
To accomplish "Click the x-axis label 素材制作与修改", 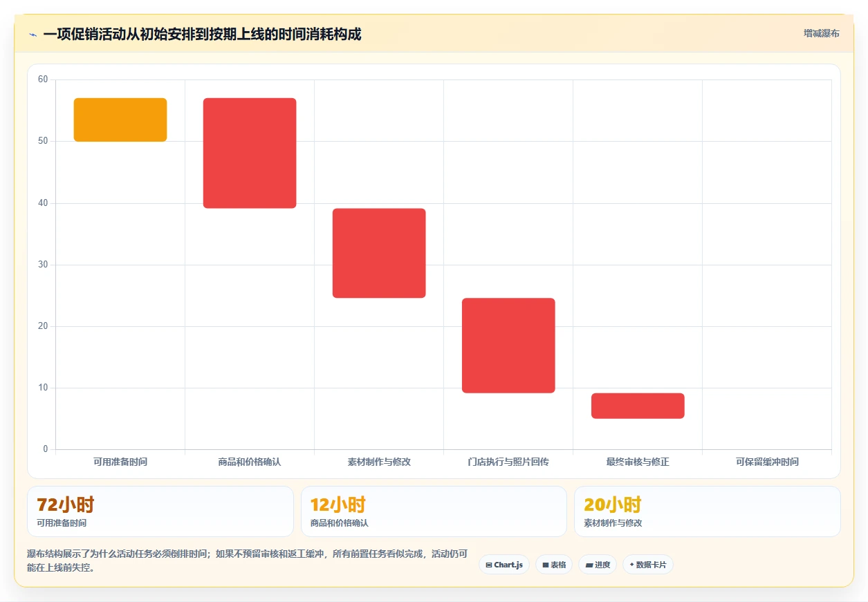I will (379, 462).
